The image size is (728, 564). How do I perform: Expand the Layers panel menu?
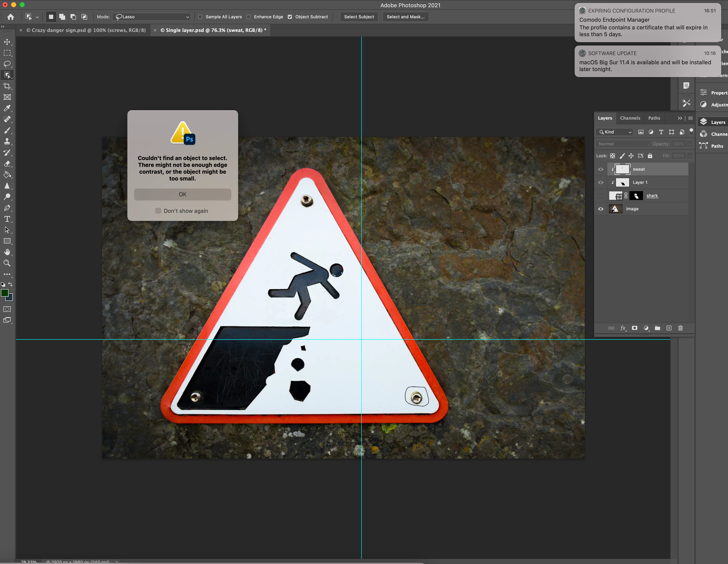point(690,118)
